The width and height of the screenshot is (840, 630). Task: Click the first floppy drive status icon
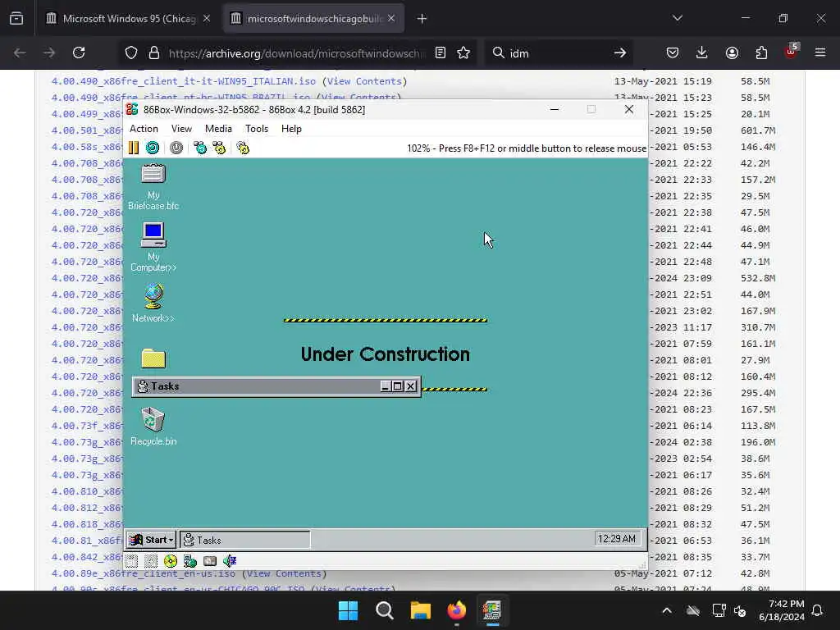pos(132,561)
